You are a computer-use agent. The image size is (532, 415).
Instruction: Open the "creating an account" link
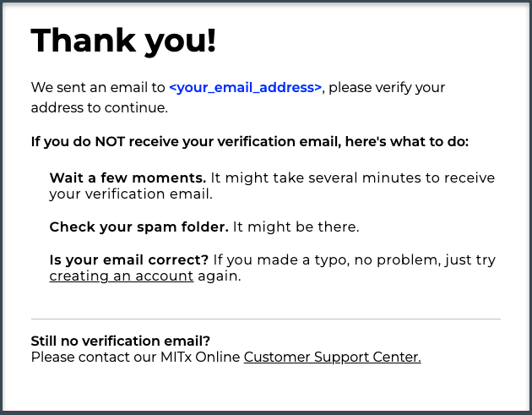(x=121, y=276)
